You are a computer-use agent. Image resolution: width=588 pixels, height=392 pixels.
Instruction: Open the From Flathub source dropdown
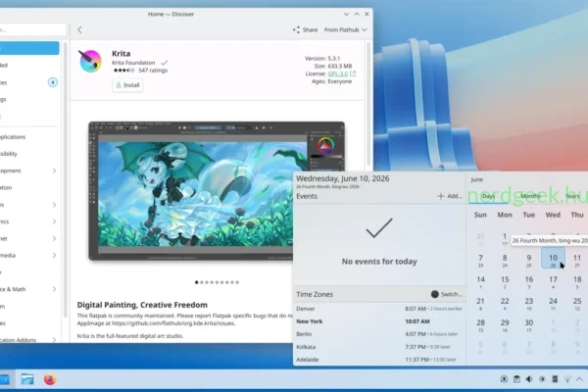(x=345, y=29)
